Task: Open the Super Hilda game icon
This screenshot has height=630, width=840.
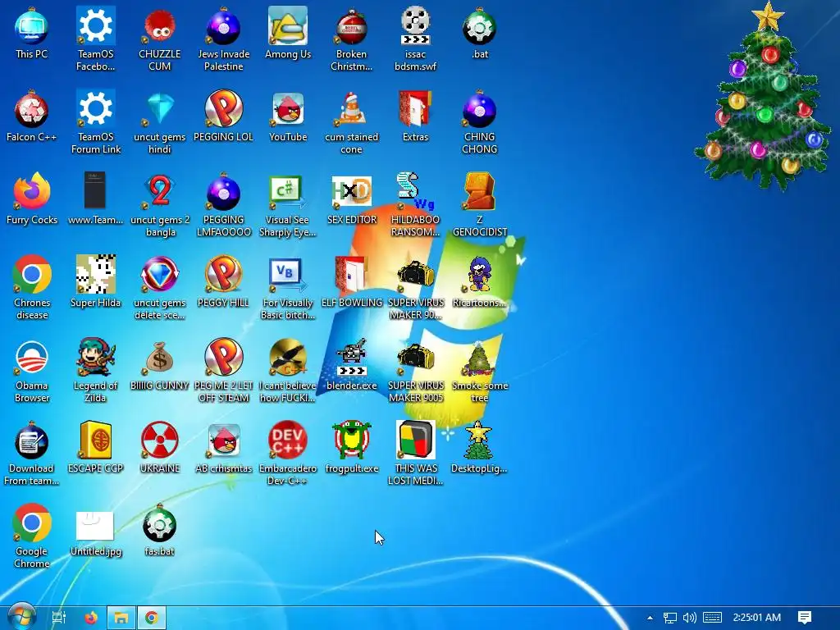Action: click(x=95, y=274)
